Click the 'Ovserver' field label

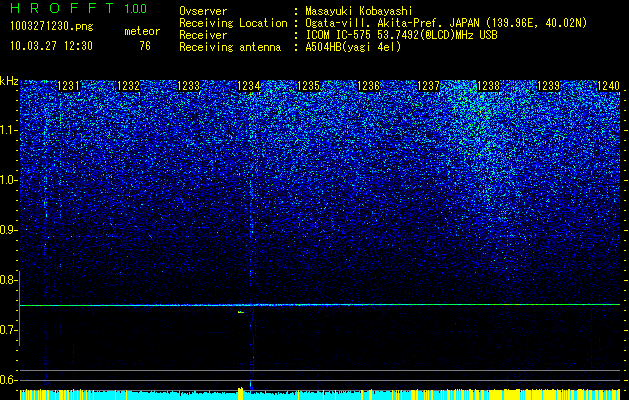click(203, 11)
